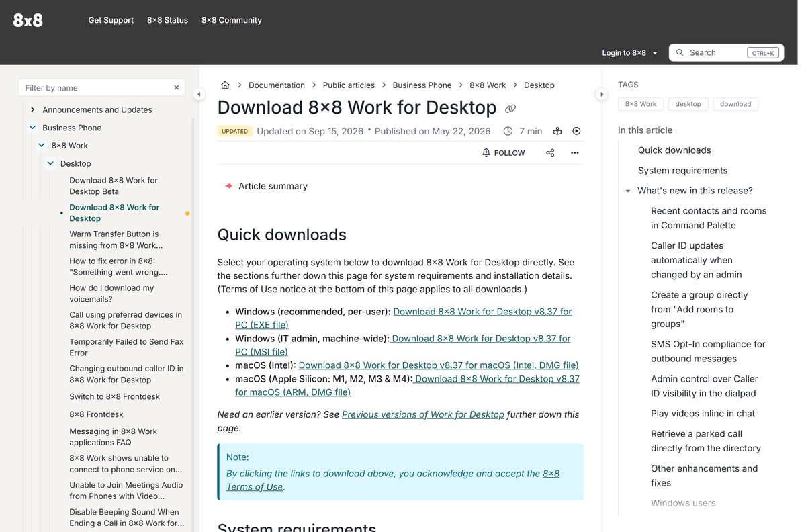Go to Desktop breadcrumb
Viewport: 806px width, 532px height.
[539, 85]
